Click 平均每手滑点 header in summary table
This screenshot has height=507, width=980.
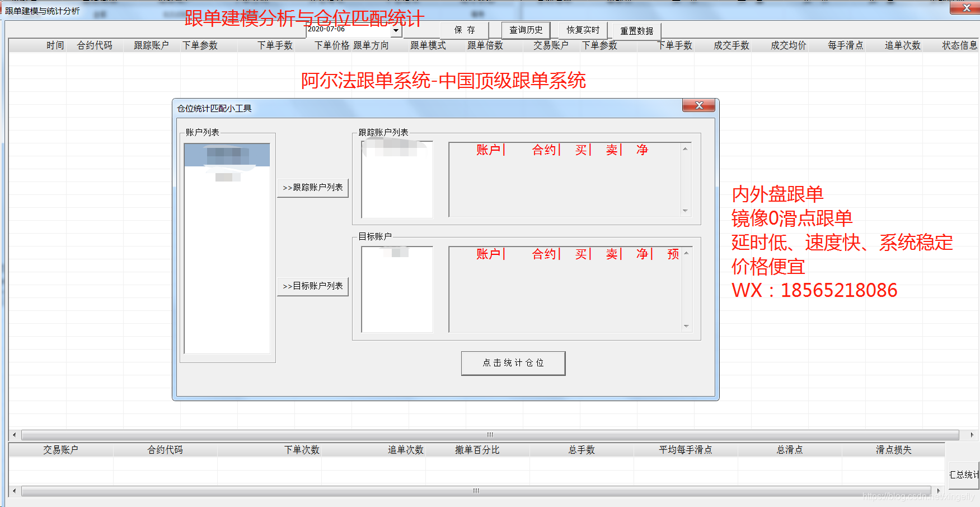coord(686,450)
